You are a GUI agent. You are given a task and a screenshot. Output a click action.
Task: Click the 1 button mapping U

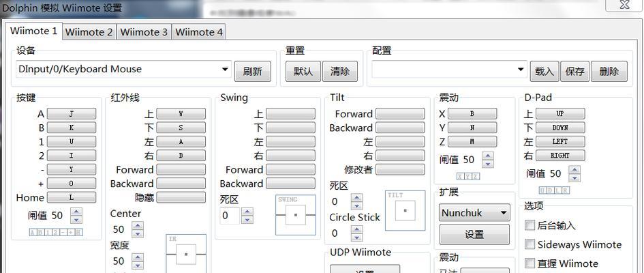(x=72, y=142)
